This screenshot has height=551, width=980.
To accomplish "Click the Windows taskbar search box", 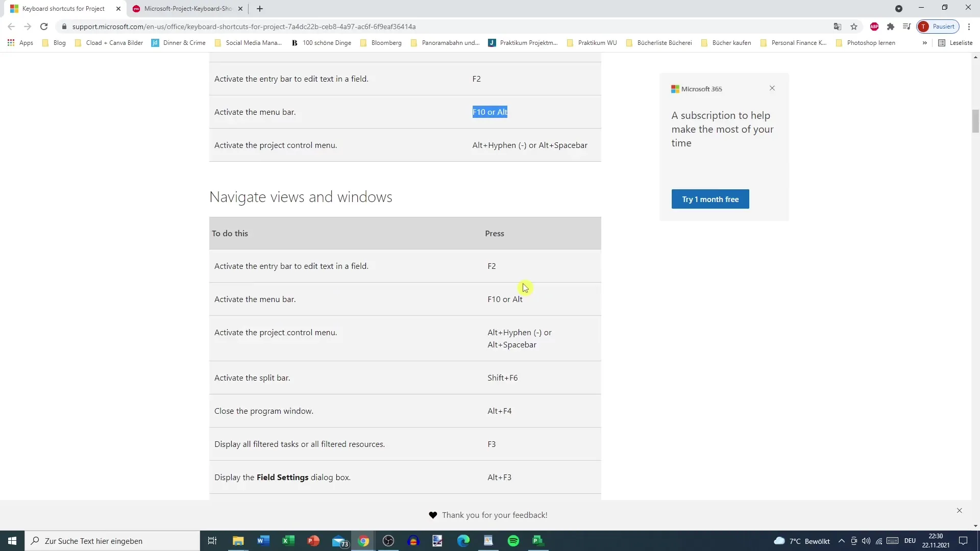I will (x=112, y=541).
